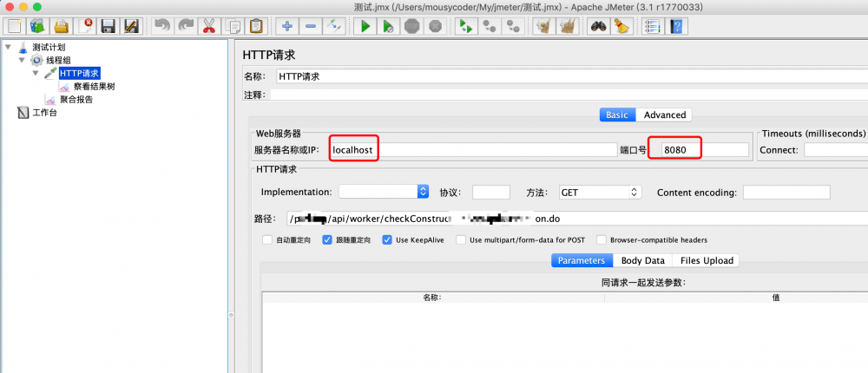The image size is (868, 373).
Task: Click the Content encoding field
Action: 786,192
